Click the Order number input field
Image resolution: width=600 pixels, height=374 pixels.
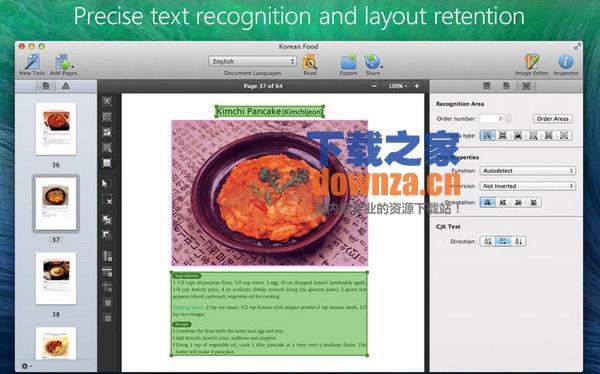(492, 119)
